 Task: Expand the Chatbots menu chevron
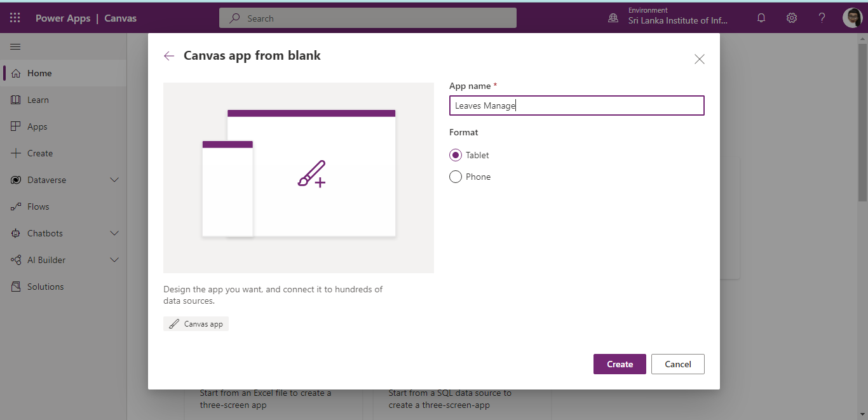click(114, 233)
